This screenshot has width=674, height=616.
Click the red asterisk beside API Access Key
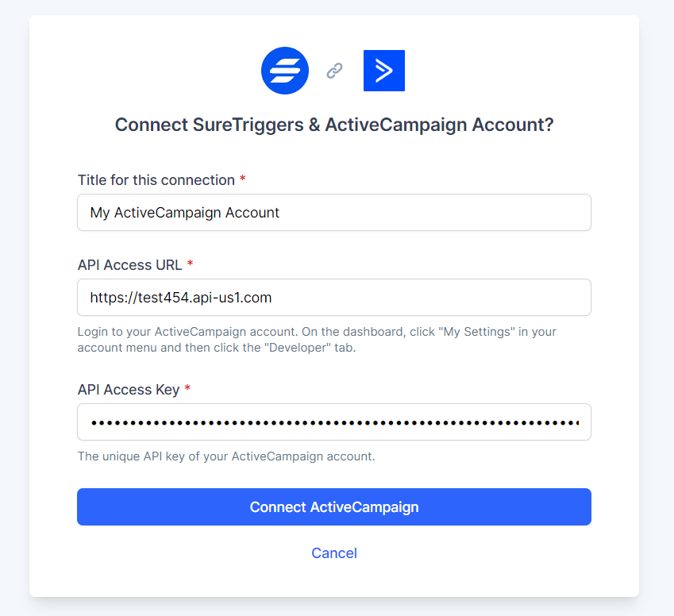point(187,389)
